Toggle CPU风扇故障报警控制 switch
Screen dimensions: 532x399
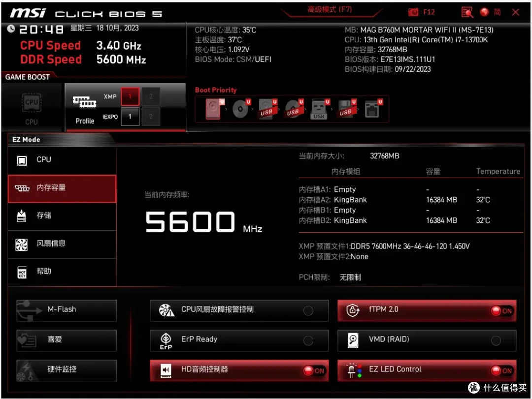coord(308,310)
